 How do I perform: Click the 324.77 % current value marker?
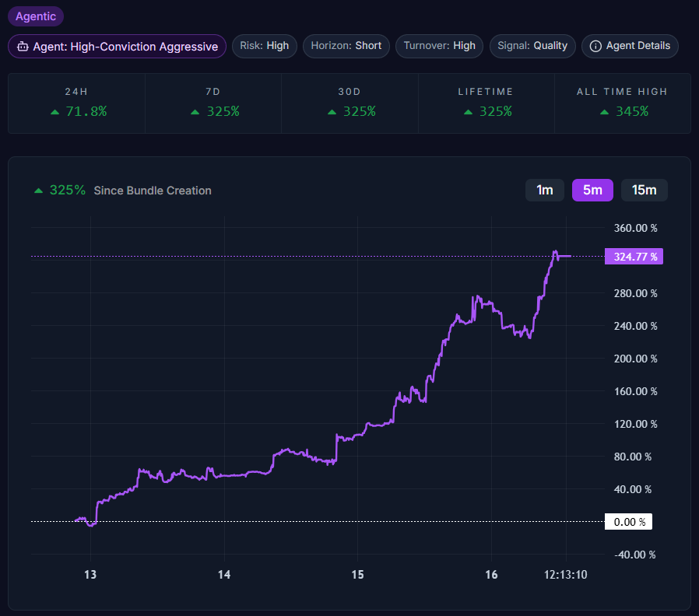[634, 257]
